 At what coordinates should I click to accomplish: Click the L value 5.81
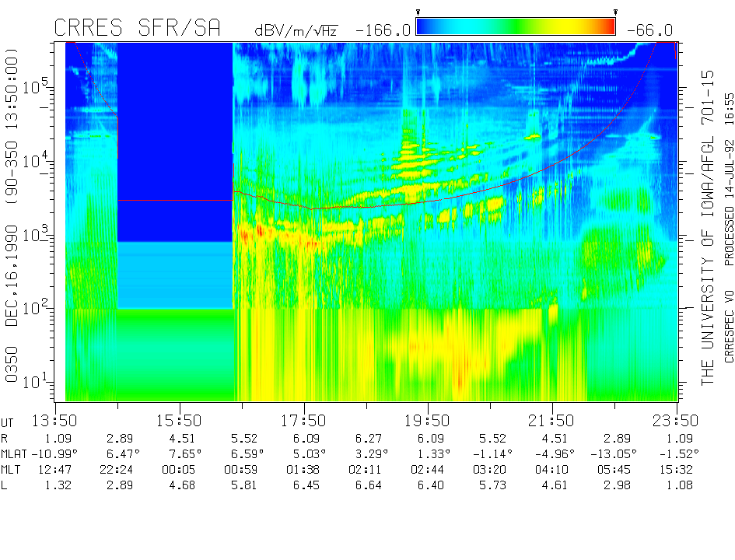[x=243, y=485]
